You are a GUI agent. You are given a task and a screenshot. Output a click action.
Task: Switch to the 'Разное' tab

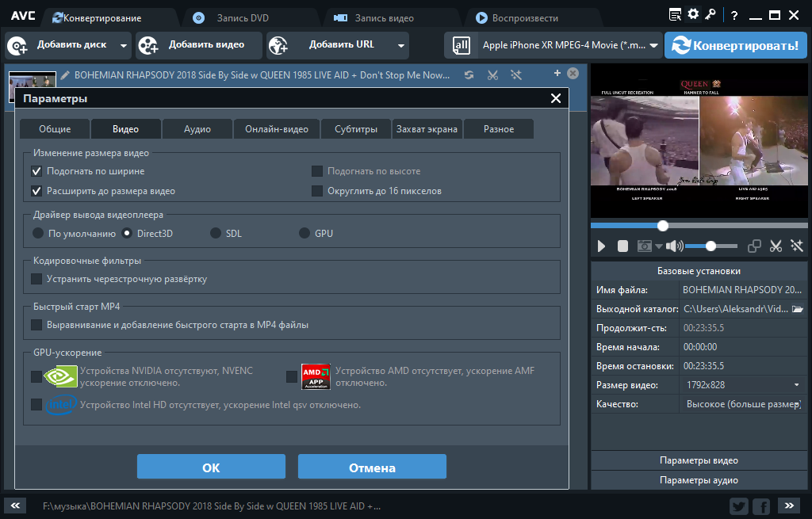[x=499, y=129]
